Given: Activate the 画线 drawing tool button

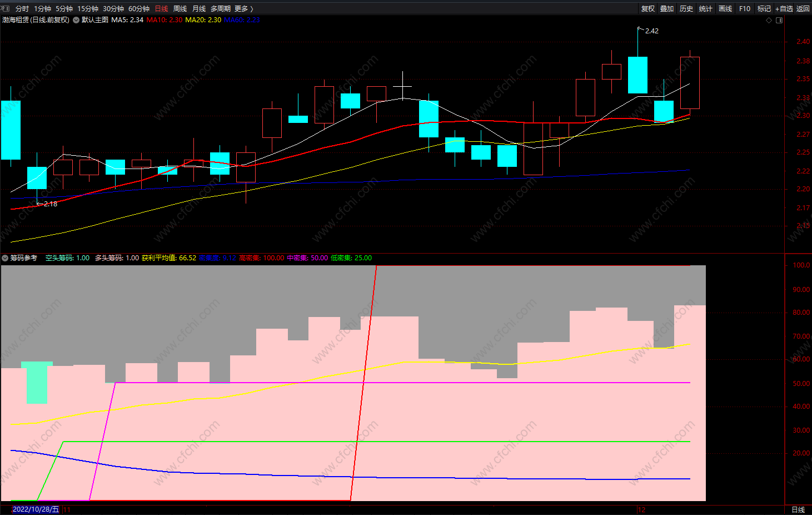Looking at the screenshot, I should pos(725,8).
